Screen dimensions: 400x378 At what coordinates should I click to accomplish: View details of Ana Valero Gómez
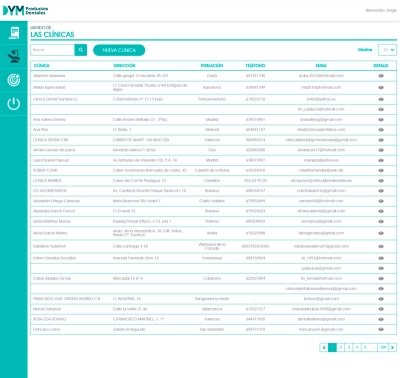pyautogui.click(x=381, y=119)
